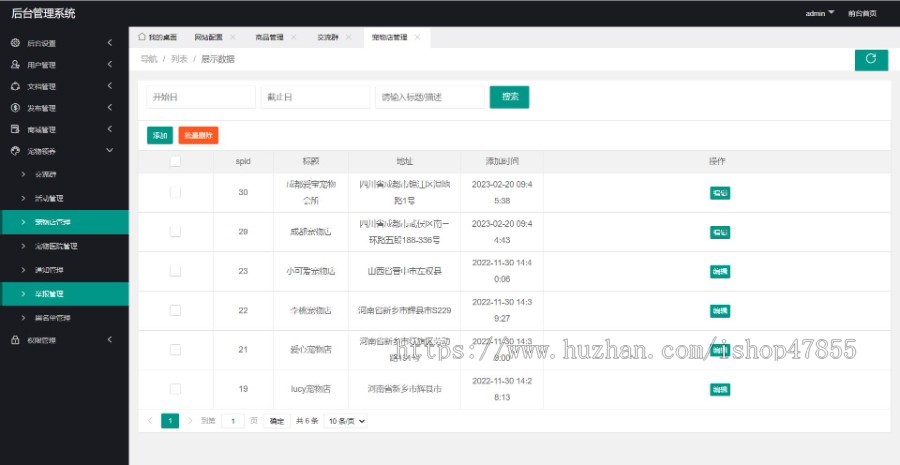Tick the checkbox for spid 30 row
900x465 pixels.
(x=175, y=192)
